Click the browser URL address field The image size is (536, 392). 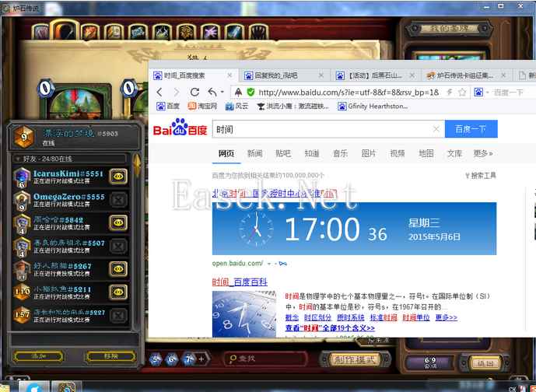coord(348,92)
